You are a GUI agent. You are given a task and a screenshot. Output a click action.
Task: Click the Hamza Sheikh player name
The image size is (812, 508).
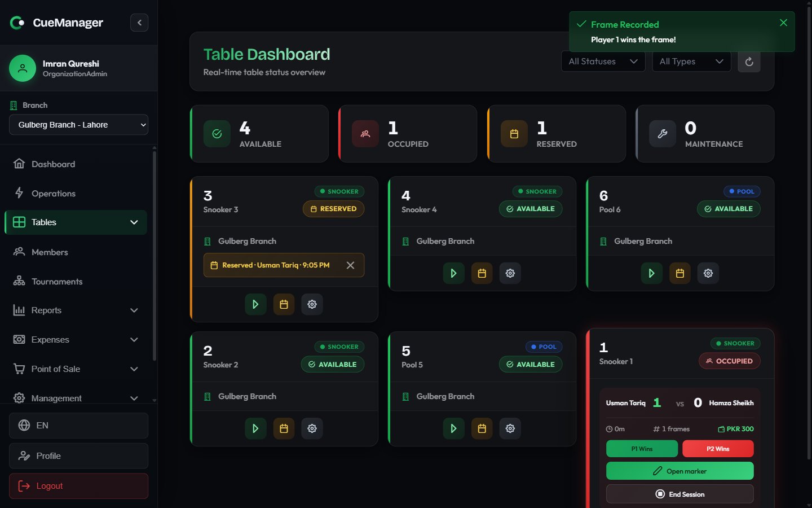731,403
